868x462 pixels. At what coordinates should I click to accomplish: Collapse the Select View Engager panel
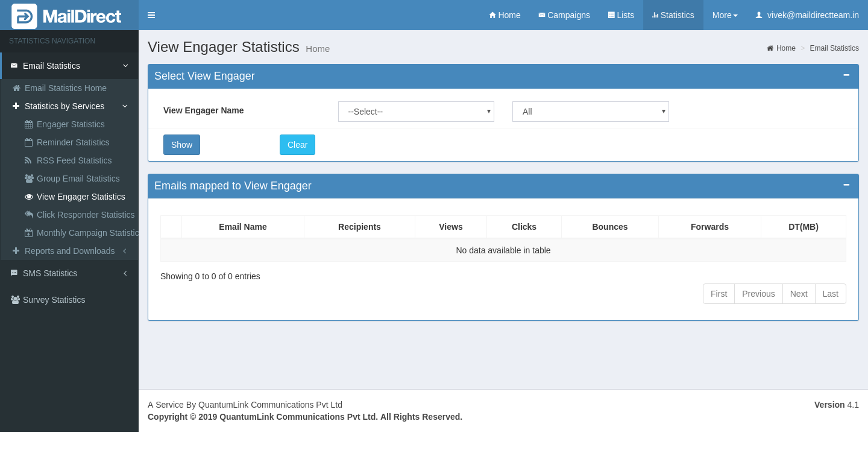point(846,75)
